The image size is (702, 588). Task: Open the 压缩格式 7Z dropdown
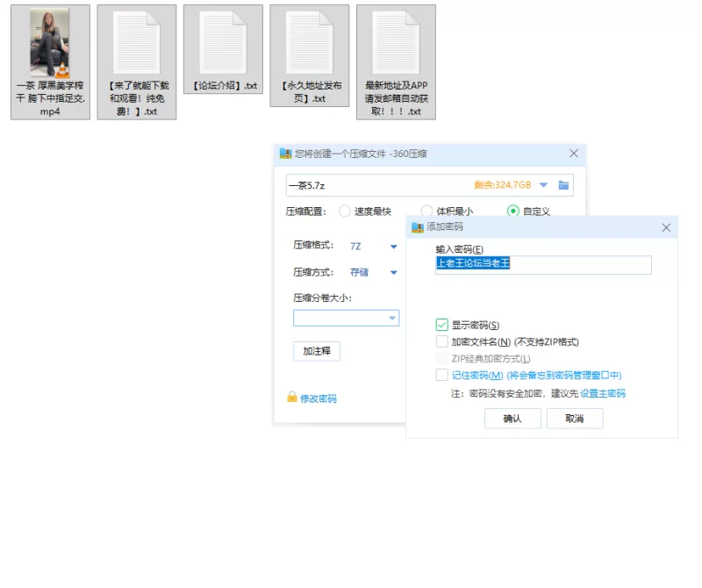393,247
